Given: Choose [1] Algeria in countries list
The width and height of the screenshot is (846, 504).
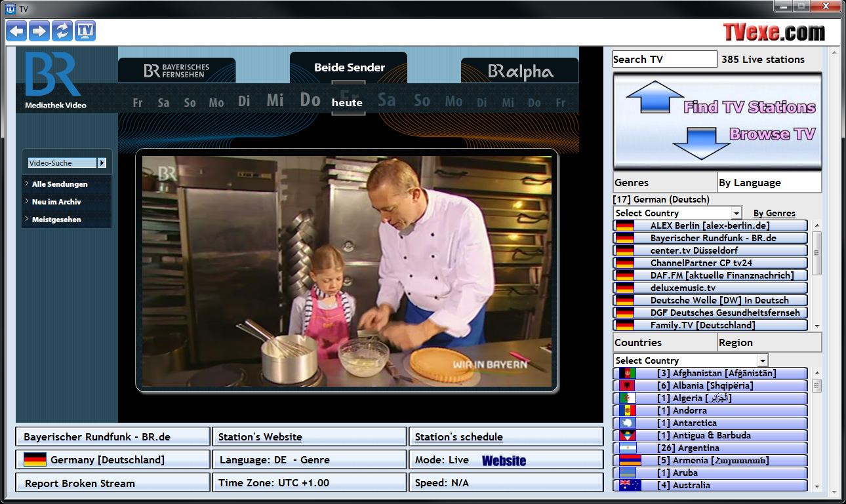Looking at the screenshot, I should pyautogui.click(x=710, y=398).
